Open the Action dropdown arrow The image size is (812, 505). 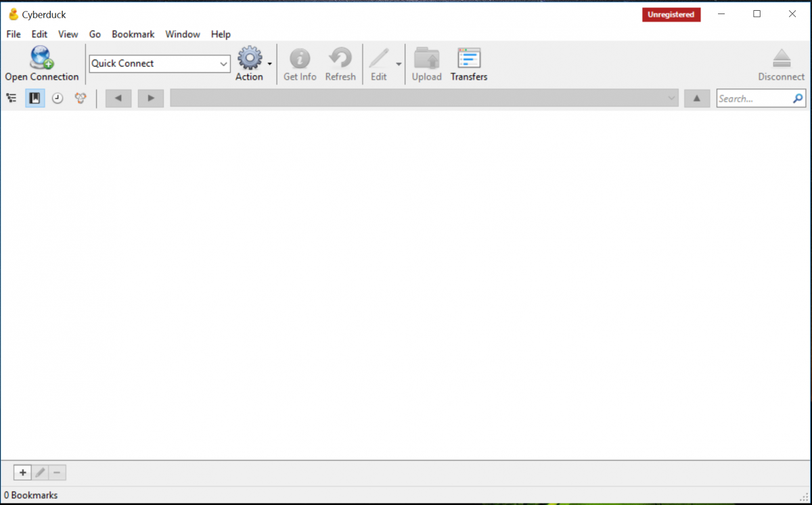(x=270, y=64)
